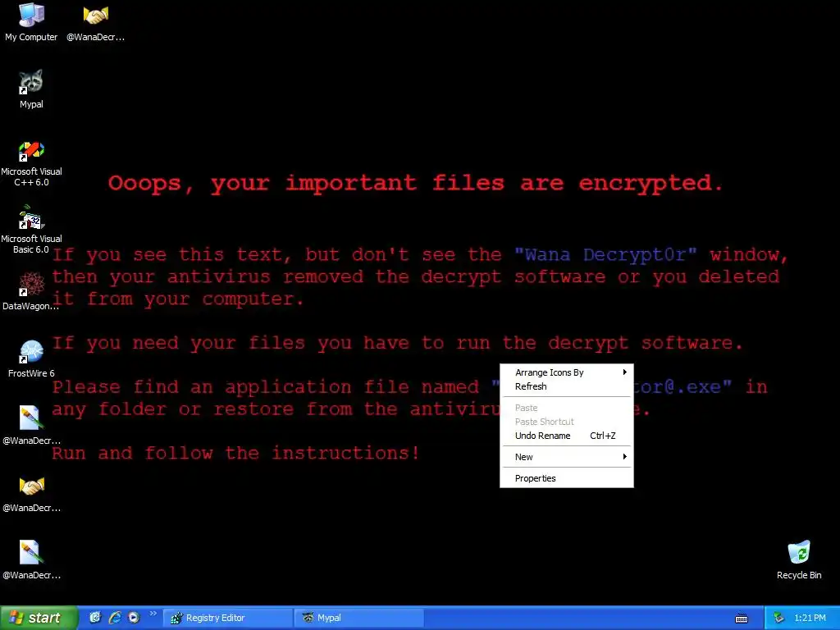The width and height of the screenshot is (840, 630).
Task: Select @WanaDecr image file directly below FrostWire 6
Action: [31, 426]
